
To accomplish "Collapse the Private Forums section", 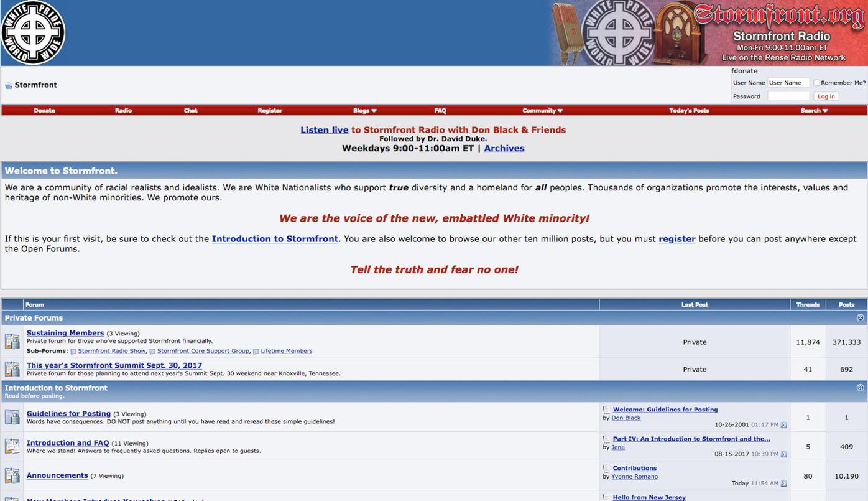I will click(x=860, y=317).
